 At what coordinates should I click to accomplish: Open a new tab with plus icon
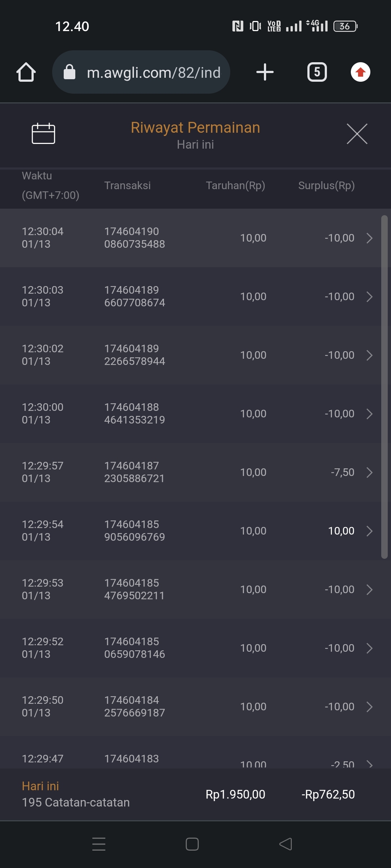click(265, 72)
